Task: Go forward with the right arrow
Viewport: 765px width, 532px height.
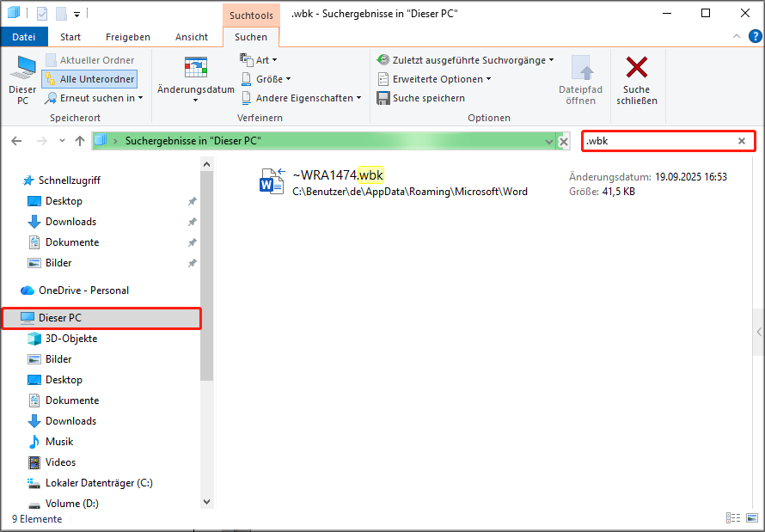Action: (42, 141)
